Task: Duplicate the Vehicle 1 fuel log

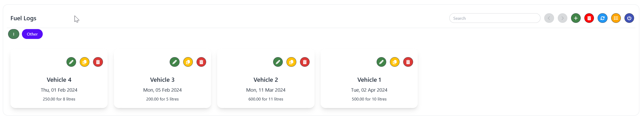Action: (x=395, y=62)
